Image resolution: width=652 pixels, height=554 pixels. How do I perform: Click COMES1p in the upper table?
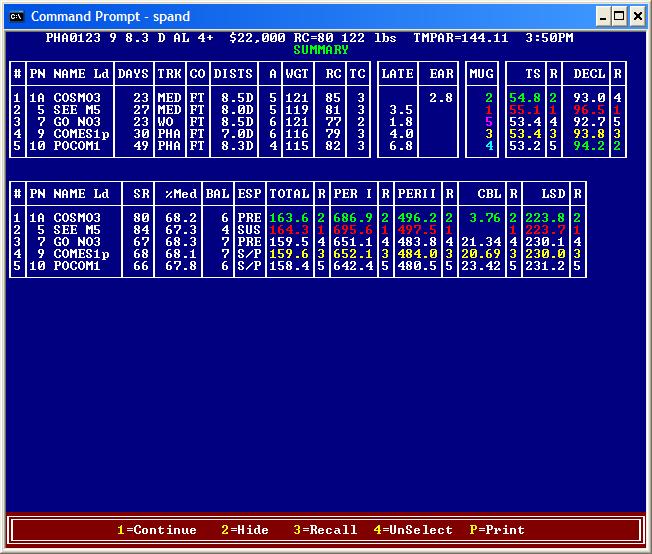81,134
